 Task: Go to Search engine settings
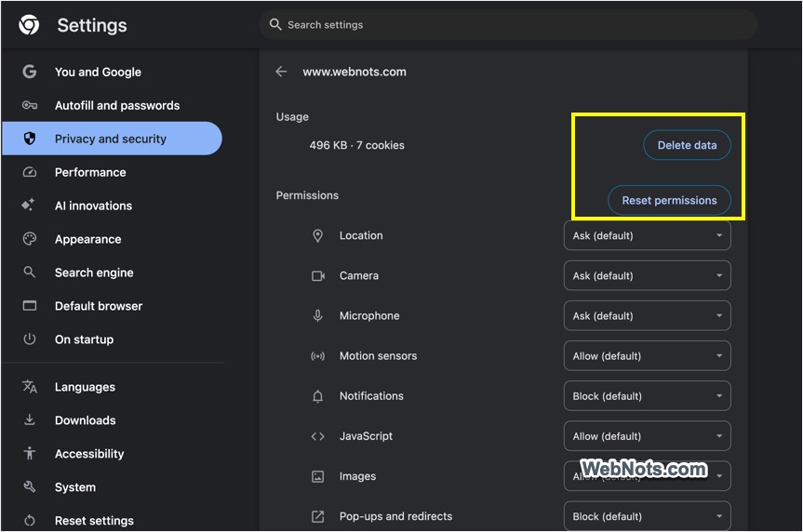[112, 273]
